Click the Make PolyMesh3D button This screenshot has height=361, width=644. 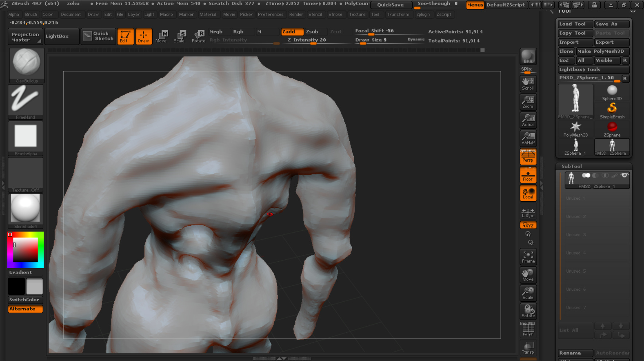[x=603, y=51]
